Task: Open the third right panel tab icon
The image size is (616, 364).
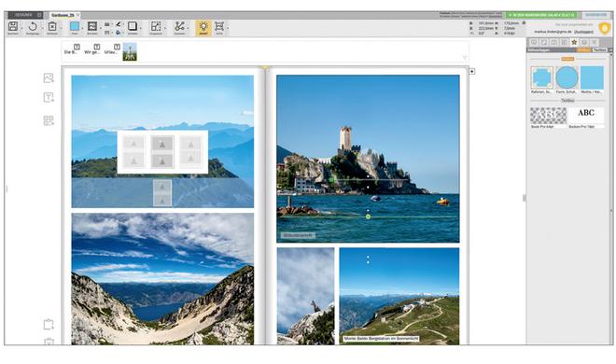Action: point(553,42)
